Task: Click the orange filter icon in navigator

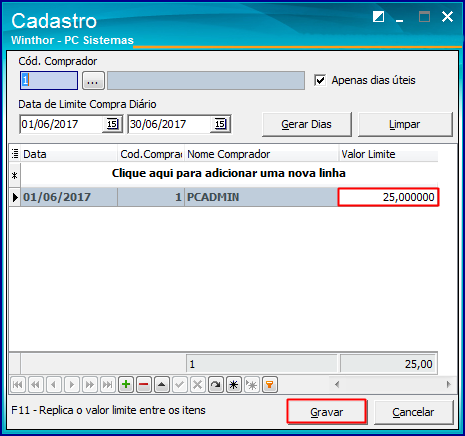Action: pos(270,385)
